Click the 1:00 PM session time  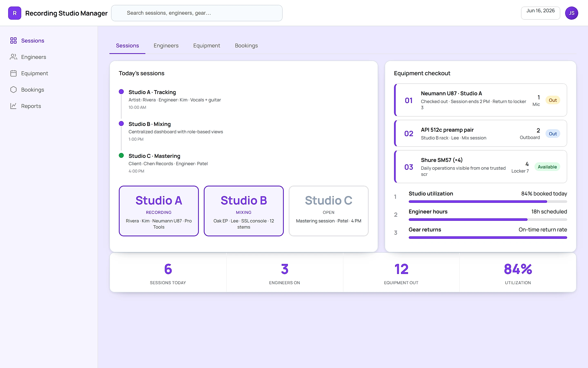136,139
